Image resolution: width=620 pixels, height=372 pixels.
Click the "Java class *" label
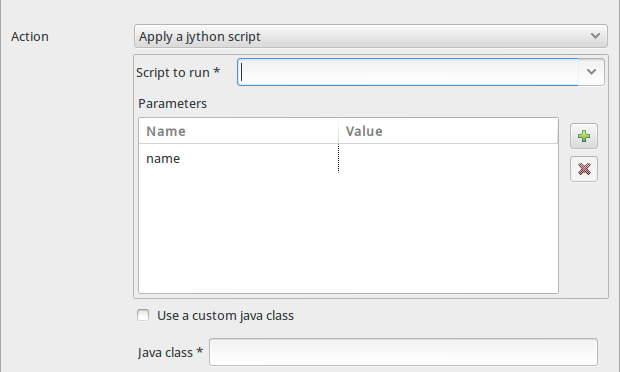[x=170, y=352]
